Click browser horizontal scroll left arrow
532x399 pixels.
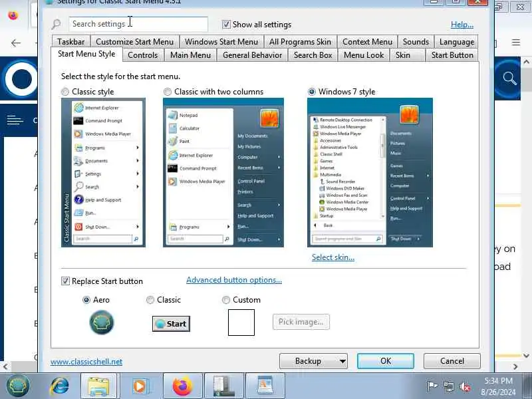tap(5, 366)
